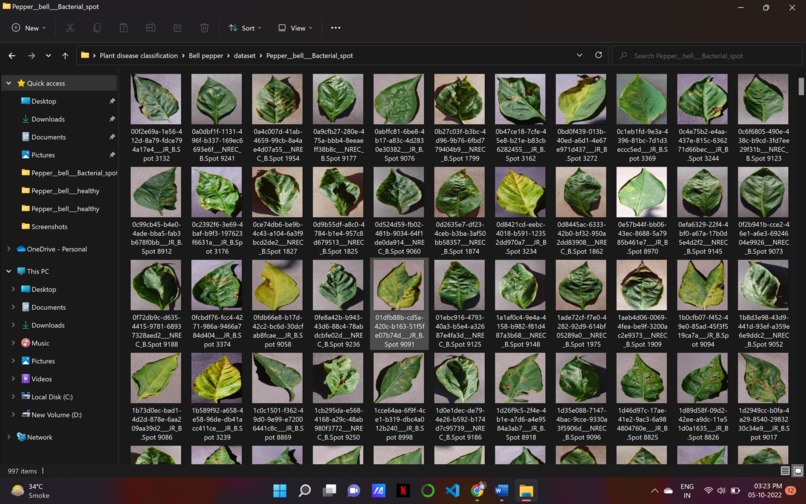Select Pepper__bell__Bacterial_spot in sidebar
The image size is (806, 504).
pyautogui.click(x=69, y=173)
